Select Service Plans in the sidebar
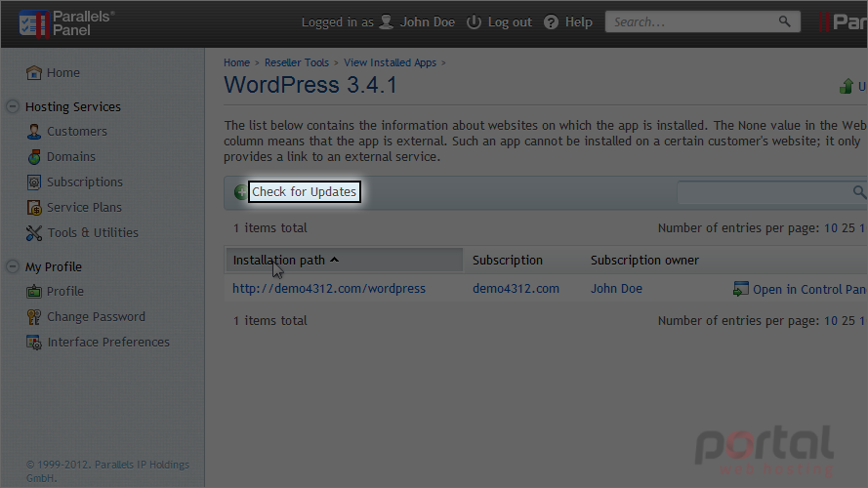 (84, 208)
